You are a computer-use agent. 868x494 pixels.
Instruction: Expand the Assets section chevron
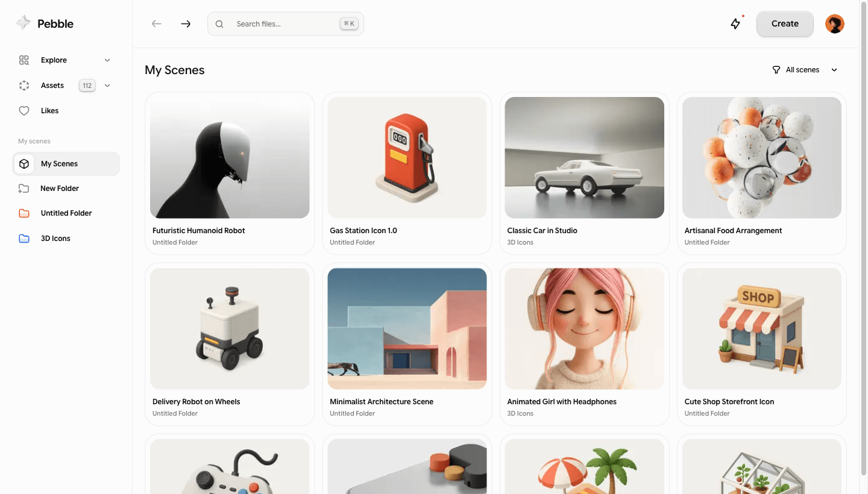(107, 86)
